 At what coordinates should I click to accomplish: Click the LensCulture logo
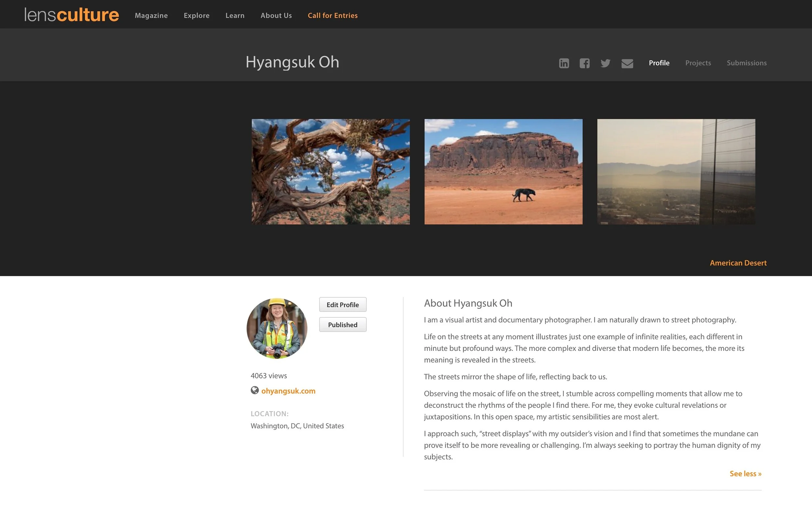click(x=71, y=15)
